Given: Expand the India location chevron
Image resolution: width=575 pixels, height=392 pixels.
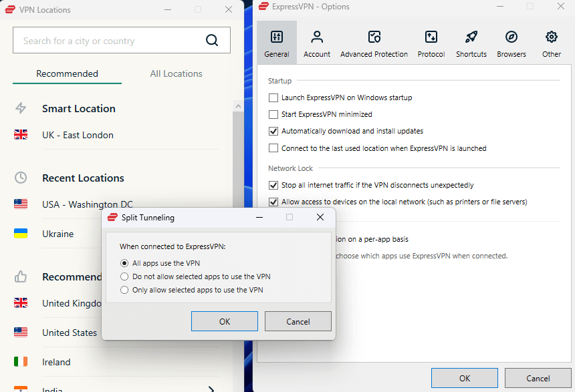Looking at the screenshot, I should [211, 389].
